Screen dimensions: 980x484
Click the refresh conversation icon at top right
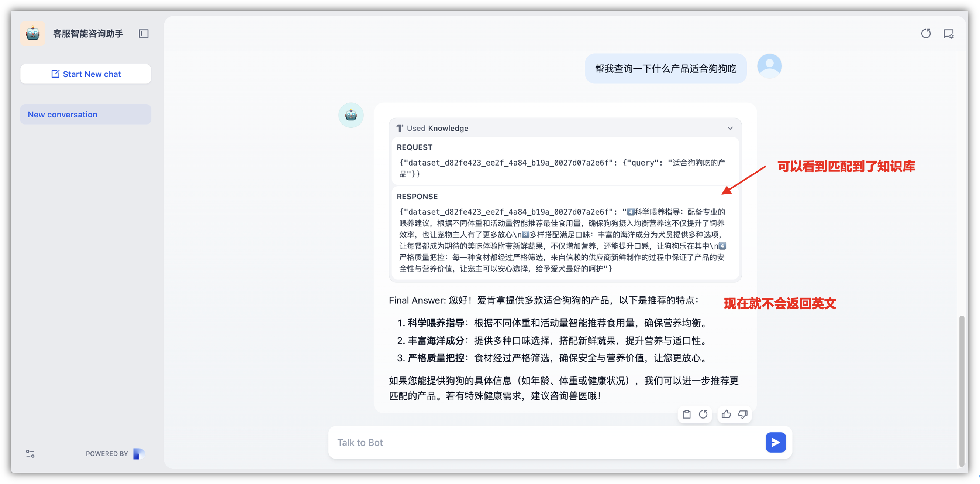coord(926,34)
